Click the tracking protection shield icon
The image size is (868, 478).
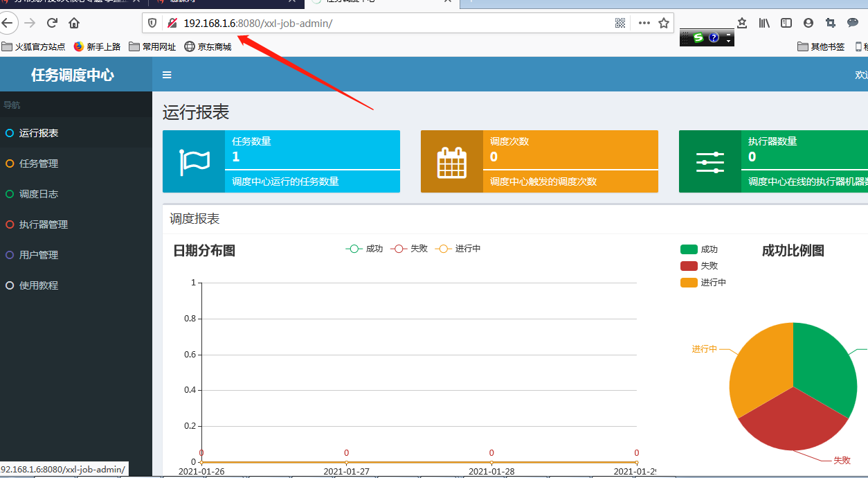(153, 23)
